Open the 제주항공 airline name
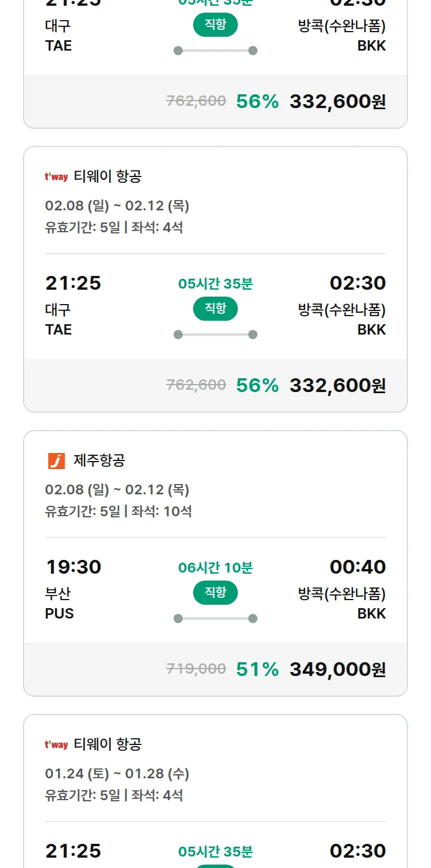The image size is (431, 868). click(x=99, y=460)
